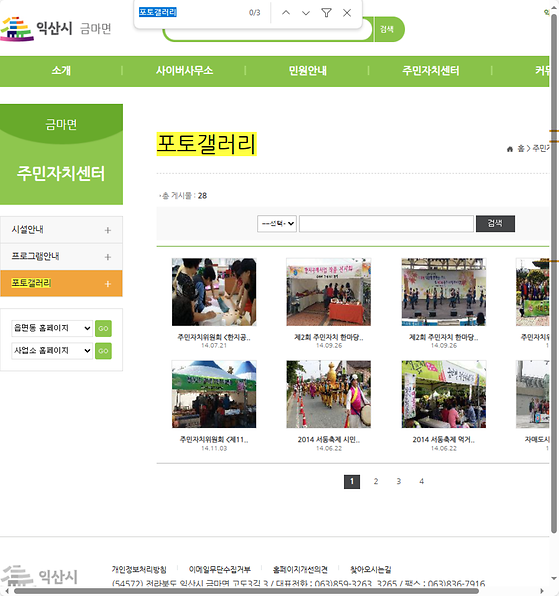Screen dimensions: 559x596
Task: Click current page 1 indicator
Action: tap(352, 482)
